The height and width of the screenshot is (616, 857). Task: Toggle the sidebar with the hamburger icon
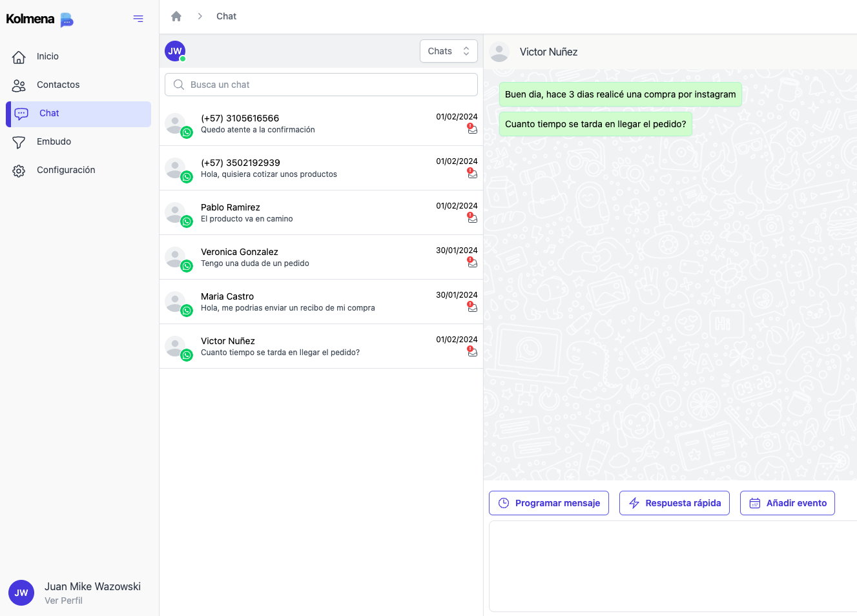(138, 18)
